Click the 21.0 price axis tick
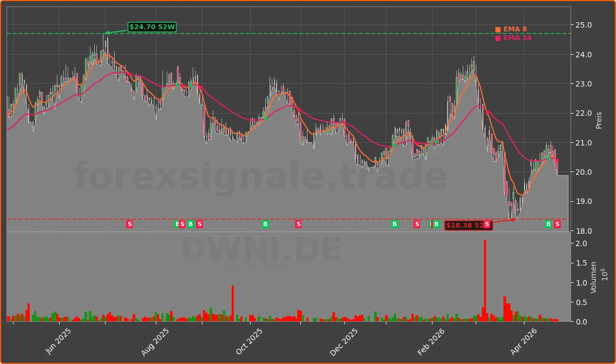This screenshot has width=616, height=364. [x=584, y=143]
